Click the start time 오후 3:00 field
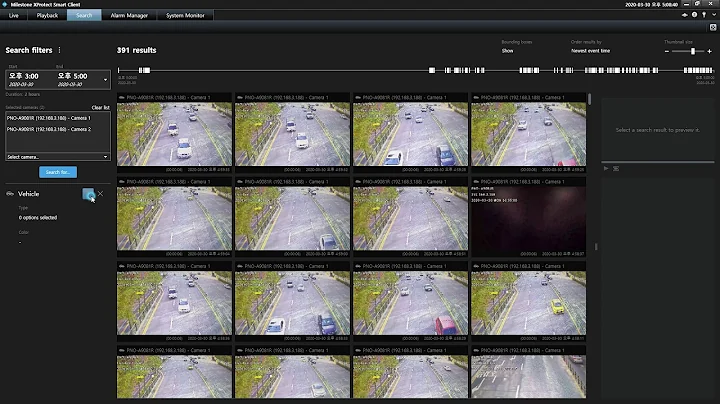 click(x=24, y=76)
